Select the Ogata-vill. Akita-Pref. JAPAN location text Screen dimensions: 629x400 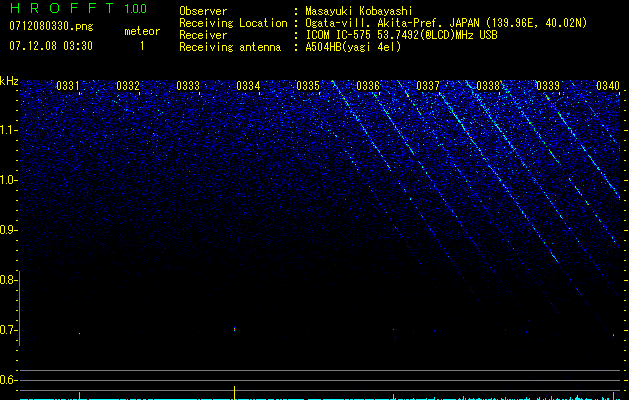(446, 23)
